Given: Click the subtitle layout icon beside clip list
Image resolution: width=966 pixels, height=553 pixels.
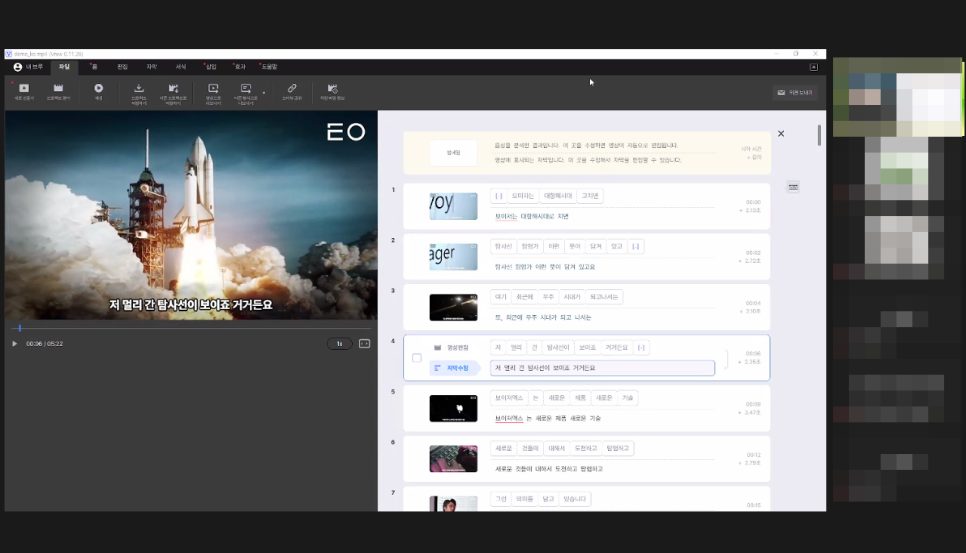Looking at the screenshot, I should [794, 187].
